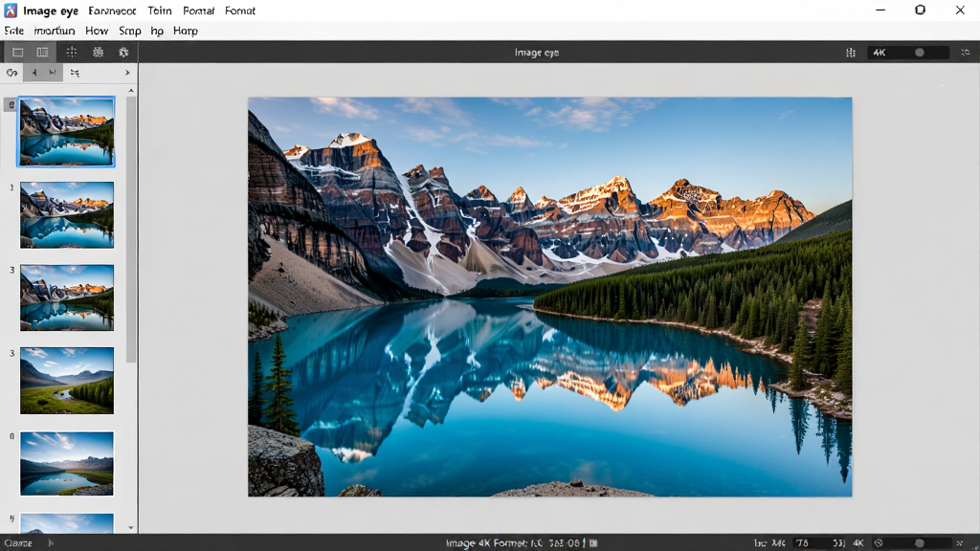The height and width of the screenshot is (551, 980).
Task: Open the Fate menu
Action: tap(13, 31)
